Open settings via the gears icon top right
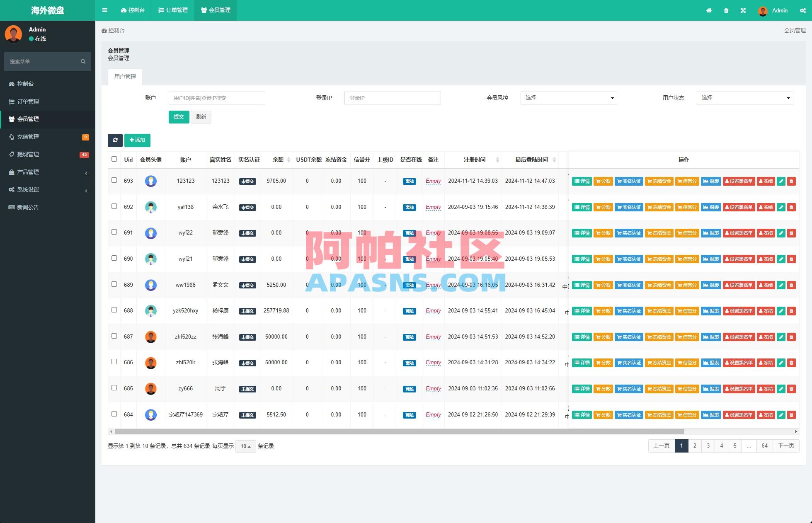The height and width of the screenshot is (523, 812). click(x=803, y=10)
